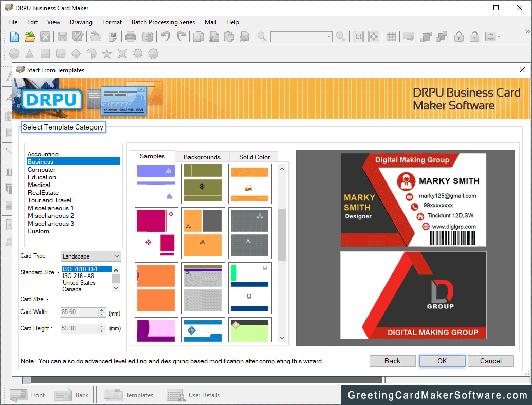This screenshot has width=532, height=405.
Task: Click the Cut scissors icon
Action: (214, 36)
